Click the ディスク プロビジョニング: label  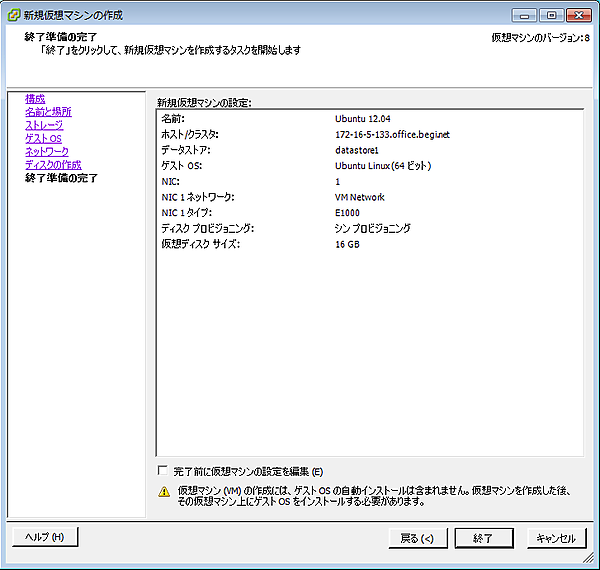coord(207,229)
